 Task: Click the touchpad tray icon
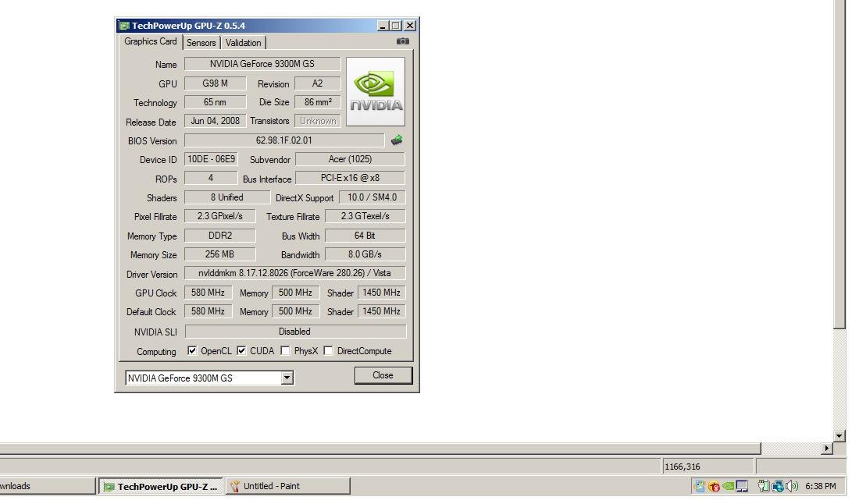742,486
